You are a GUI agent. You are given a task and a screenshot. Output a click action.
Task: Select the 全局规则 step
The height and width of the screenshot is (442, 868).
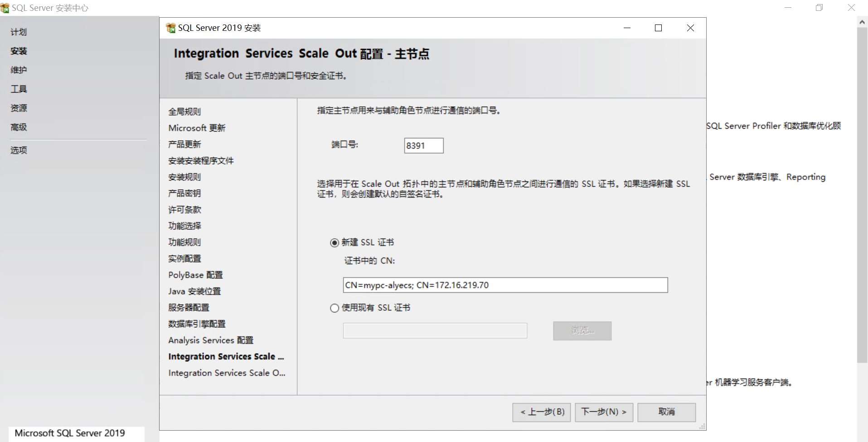point(184,112)
